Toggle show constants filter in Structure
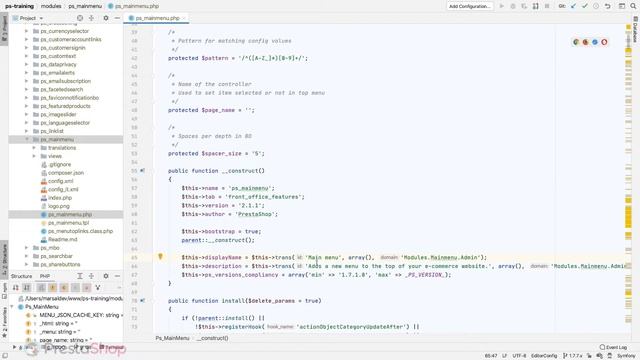 coord(64,288)
